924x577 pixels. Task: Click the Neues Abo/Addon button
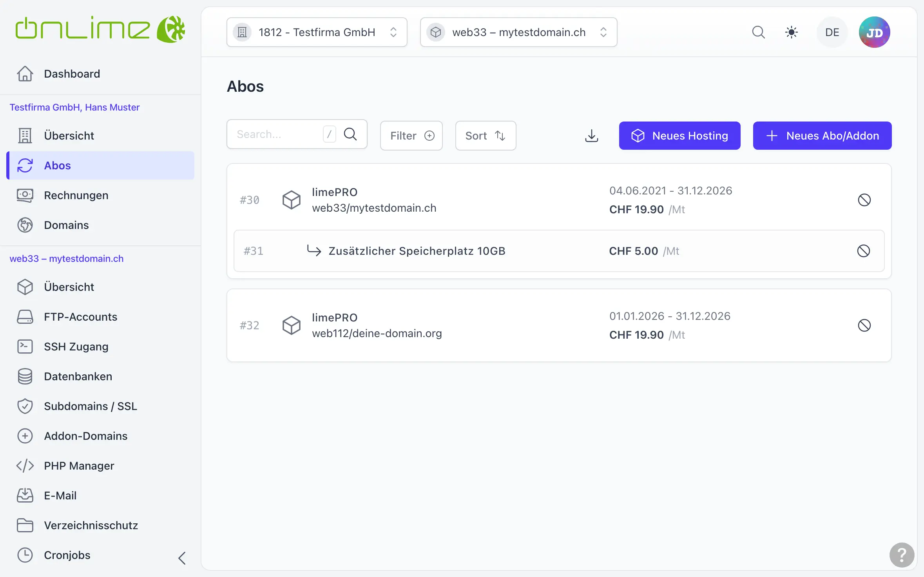[823, 136]
